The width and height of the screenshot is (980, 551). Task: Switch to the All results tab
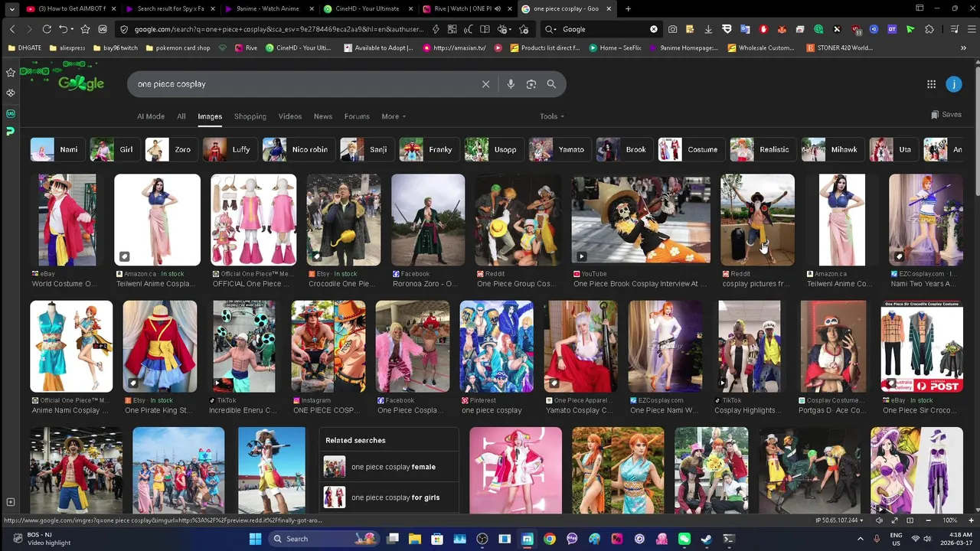[x=181, y=116]
